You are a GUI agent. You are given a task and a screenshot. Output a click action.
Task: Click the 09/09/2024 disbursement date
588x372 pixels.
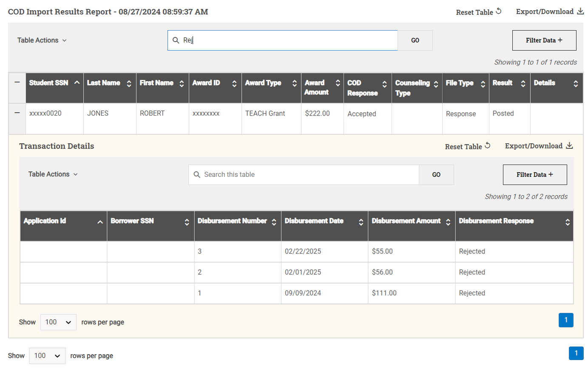tap(303, 293)
